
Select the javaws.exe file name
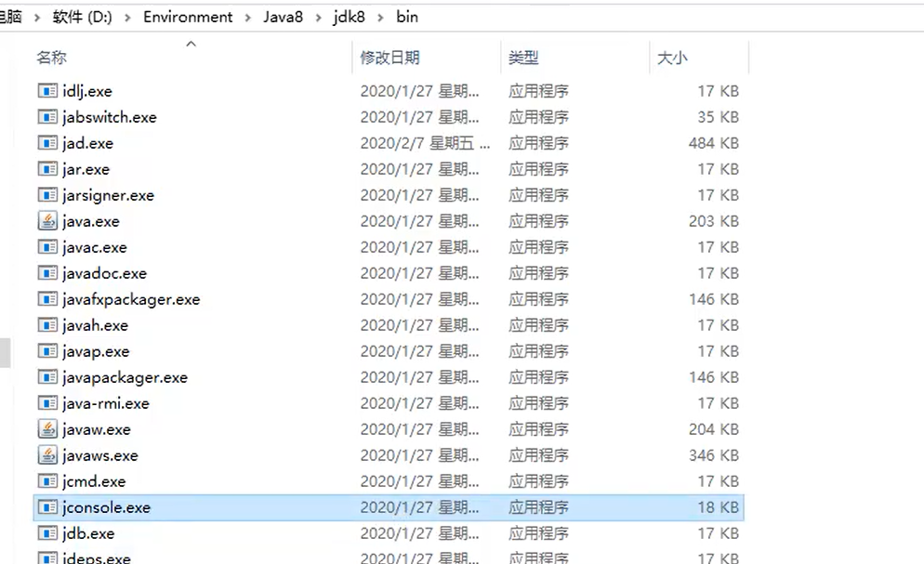point(100,455)
